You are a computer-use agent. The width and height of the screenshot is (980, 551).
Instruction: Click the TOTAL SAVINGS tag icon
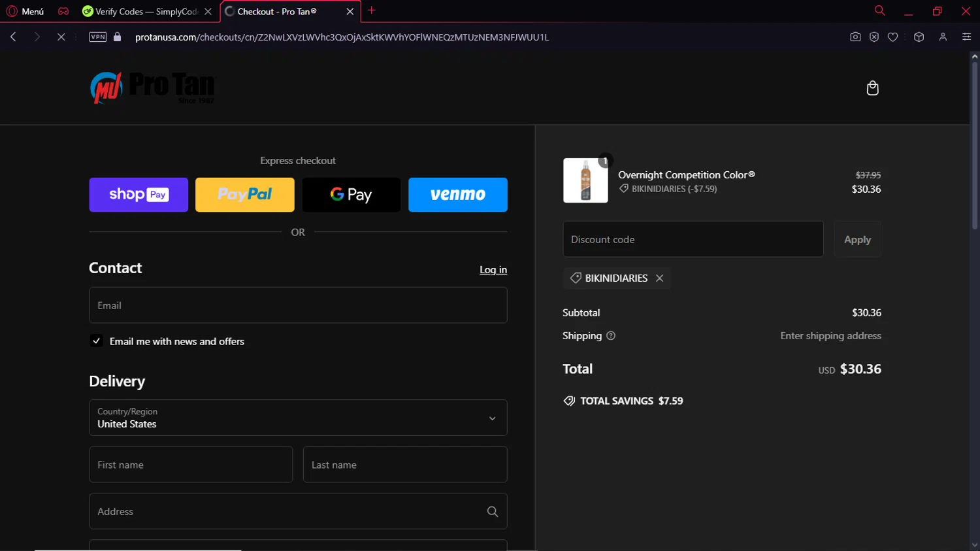tap(569, 401)
